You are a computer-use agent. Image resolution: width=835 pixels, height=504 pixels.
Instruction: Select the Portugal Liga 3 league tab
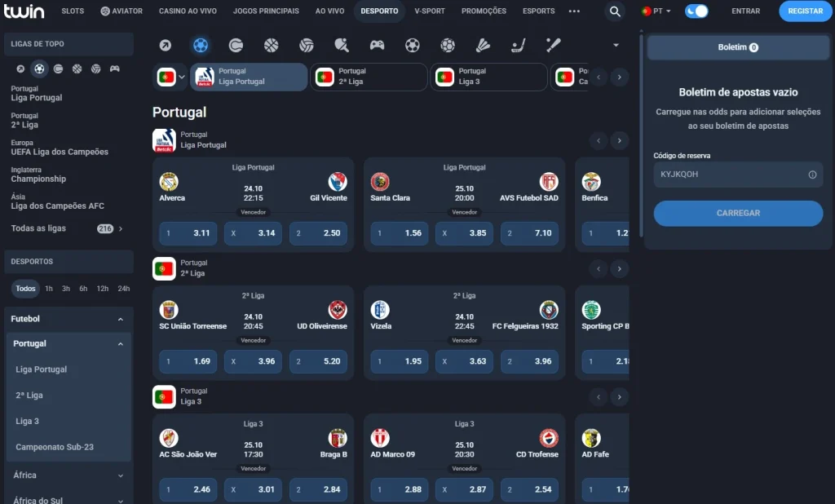pos(488,77)
